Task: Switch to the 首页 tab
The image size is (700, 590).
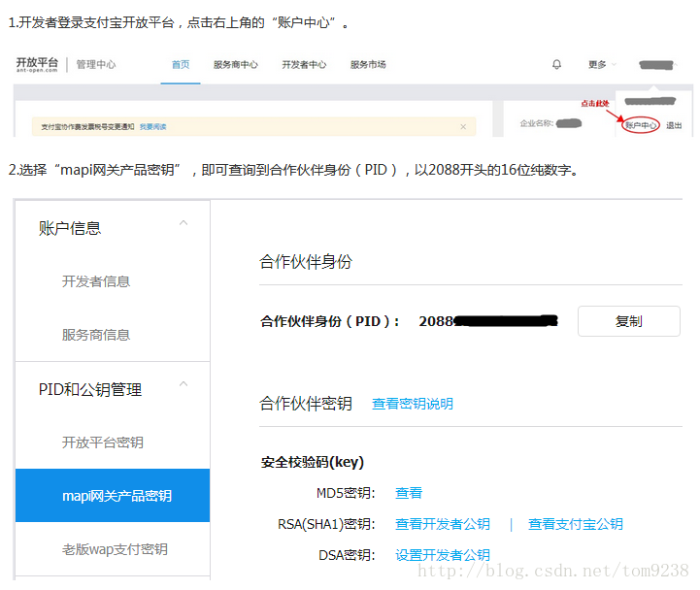Action: click(181, 65)
